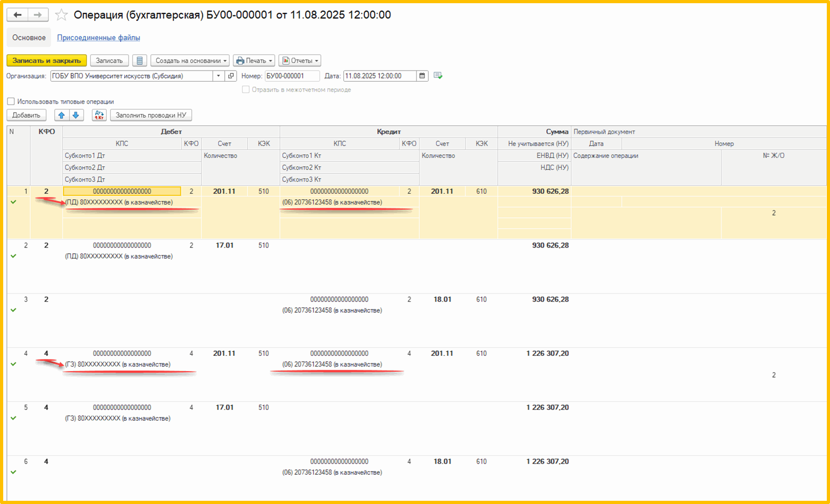Click the Записать и закрыть button
This screenshot has width=830, height=504.
[x=47, y=61]
